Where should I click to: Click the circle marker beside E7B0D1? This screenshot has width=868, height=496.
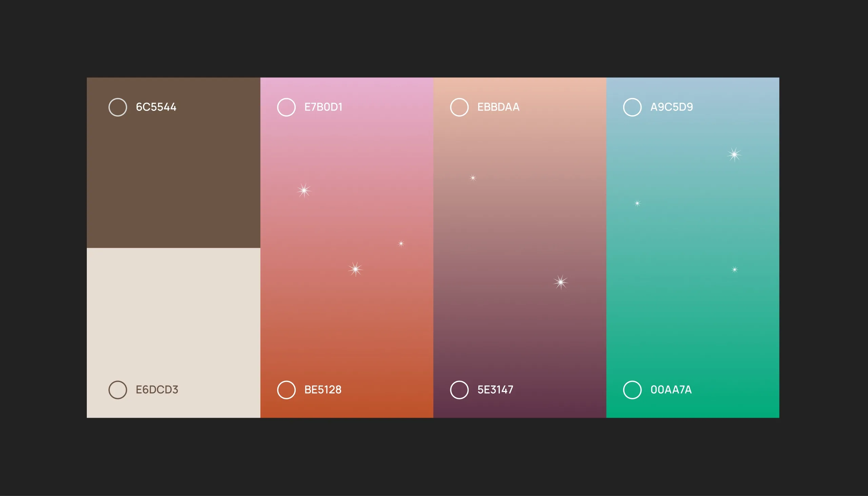click(x=286, y=107)
